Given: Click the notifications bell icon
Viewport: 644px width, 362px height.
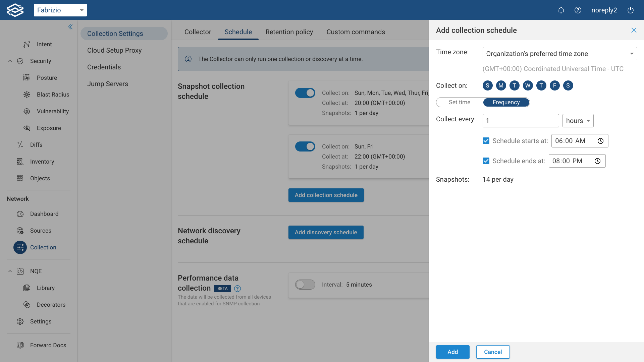Looking at the screenshot, I should point(561,10).
